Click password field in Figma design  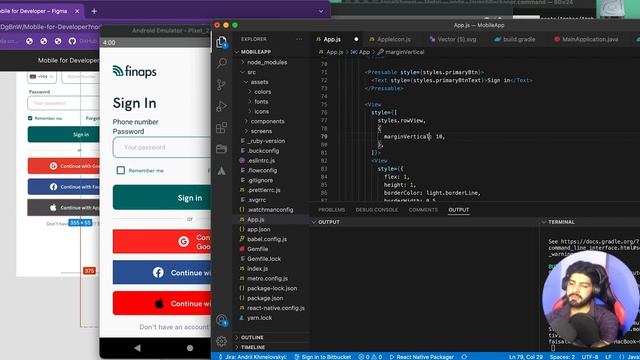coord(64,103)
